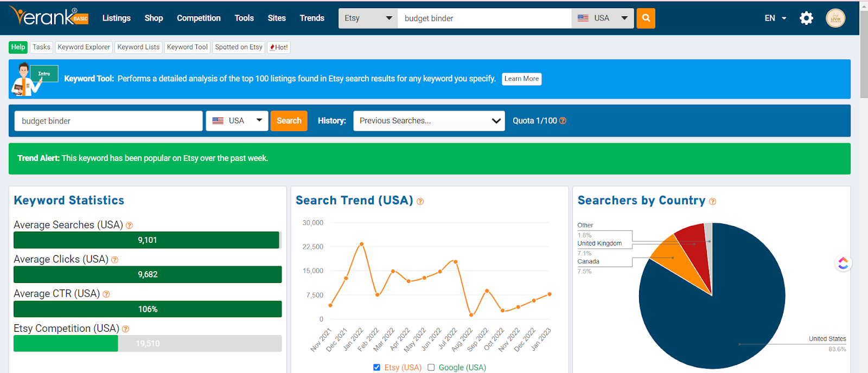Go to Keyword Lists tab

(x=138, y=47)
